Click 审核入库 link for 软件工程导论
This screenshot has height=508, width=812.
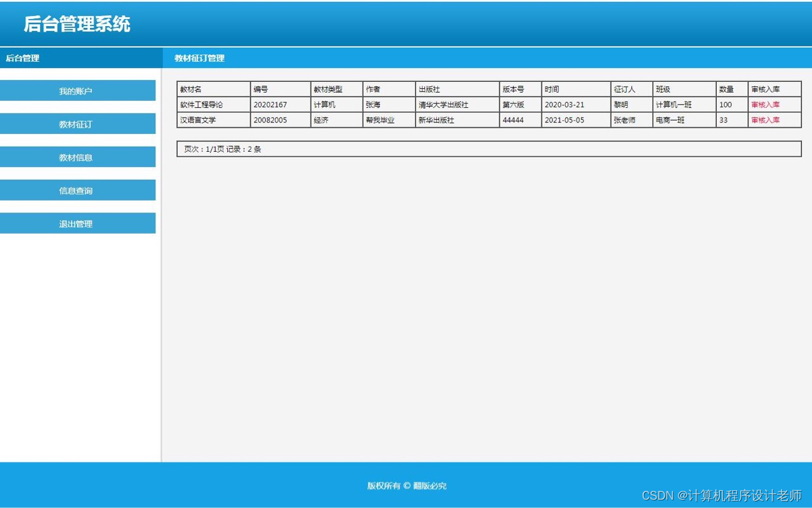coord(765,105)
